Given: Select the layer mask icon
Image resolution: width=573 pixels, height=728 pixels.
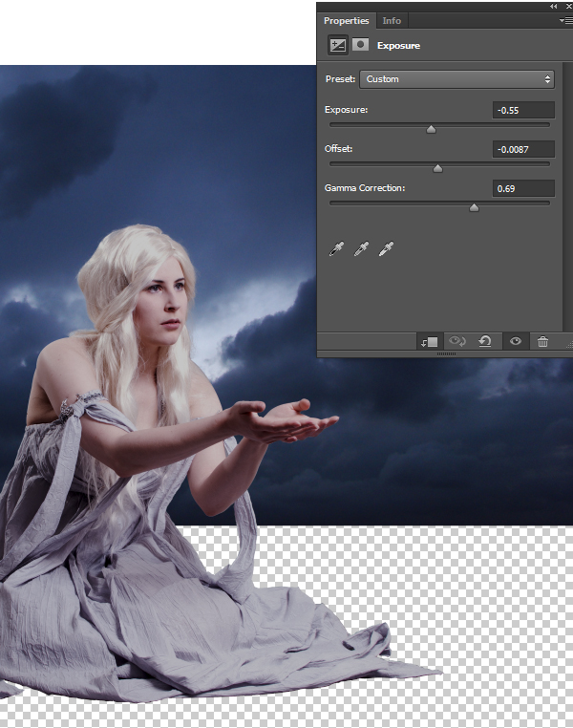Looking at the screenshot, I should point(361,45).
